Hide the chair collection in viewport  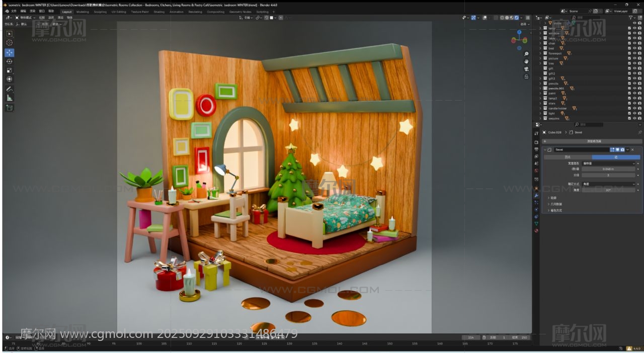(634, 43)
